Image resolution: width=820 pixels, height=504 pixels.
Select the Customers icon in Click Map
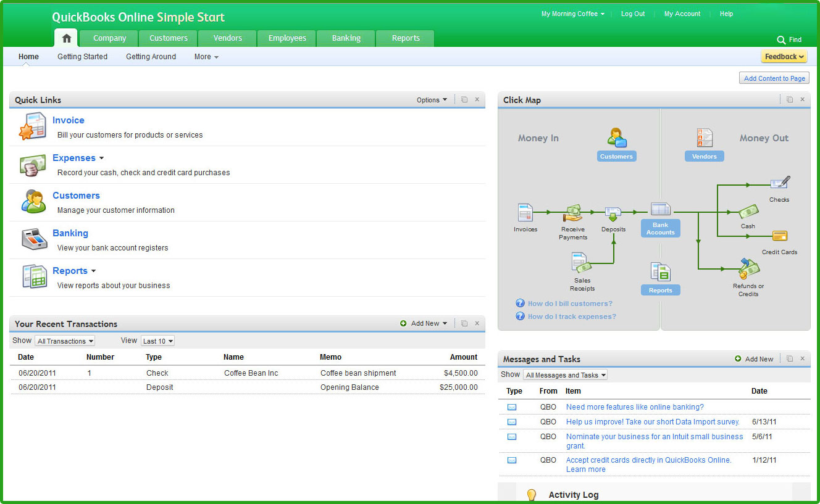click(616, 138)
